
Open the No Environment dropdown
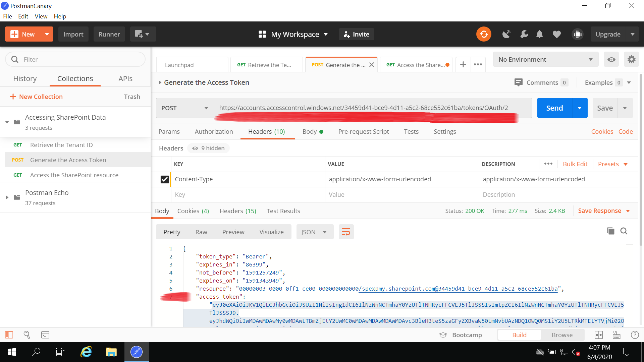[x=545, y=59]
